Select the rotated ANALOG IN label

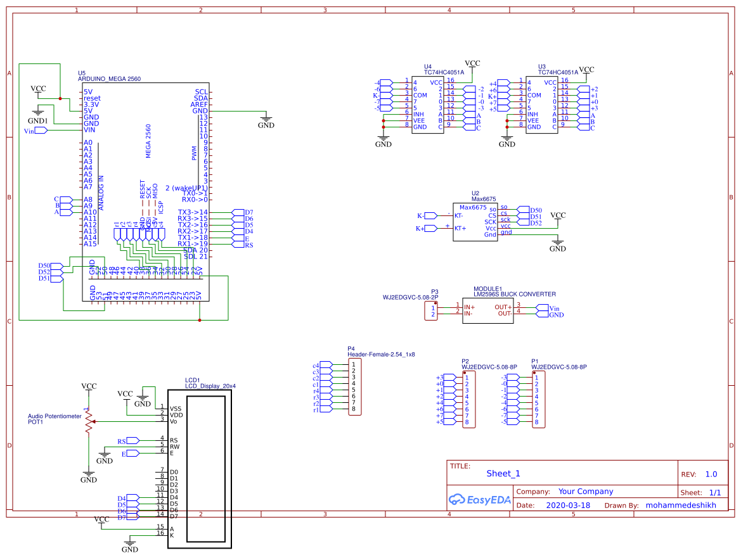pos(101,193)
